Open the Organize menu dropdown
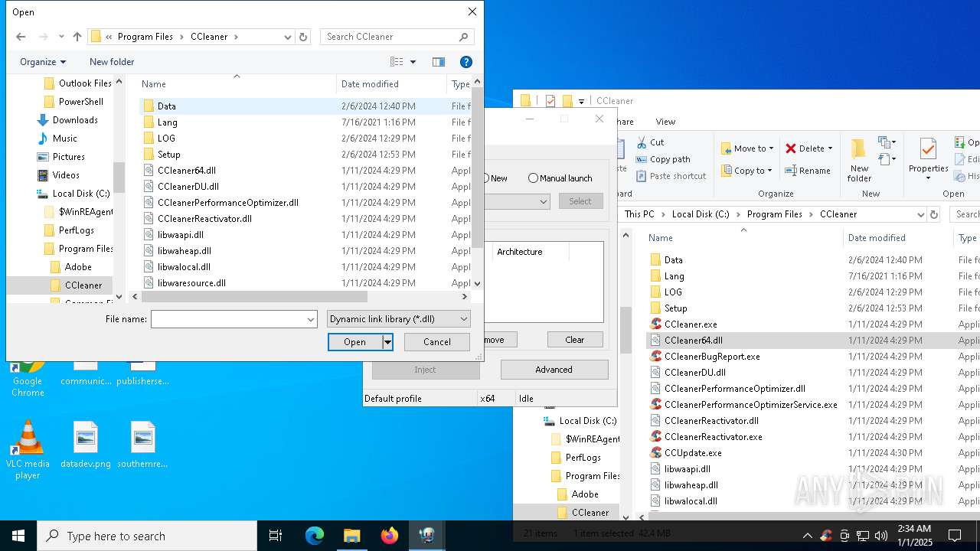The height and width of the screenshot is (551, 980). pyautogui.click(x=43, y=62)
